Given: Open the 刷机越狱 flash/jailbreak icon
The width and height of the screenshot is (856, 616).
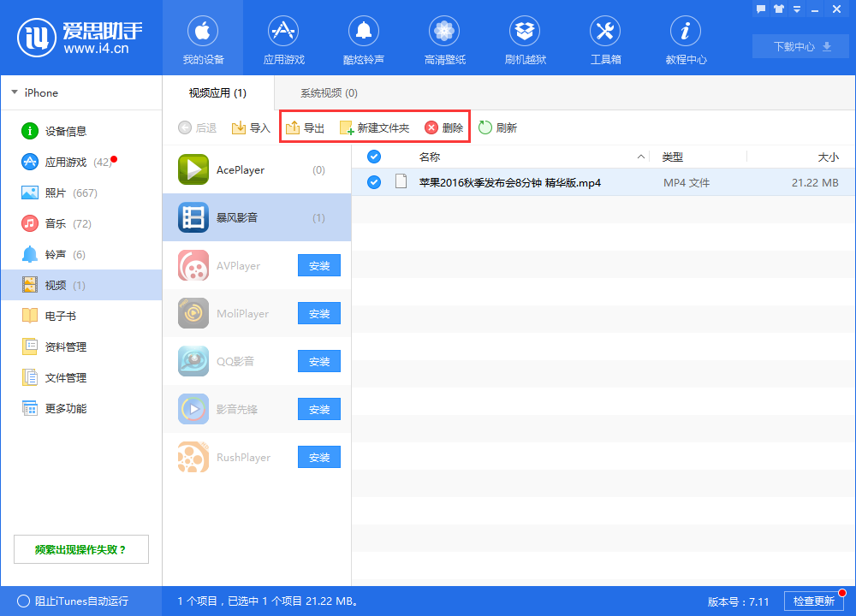Looking at the screenshot, I should pos(525,31).
